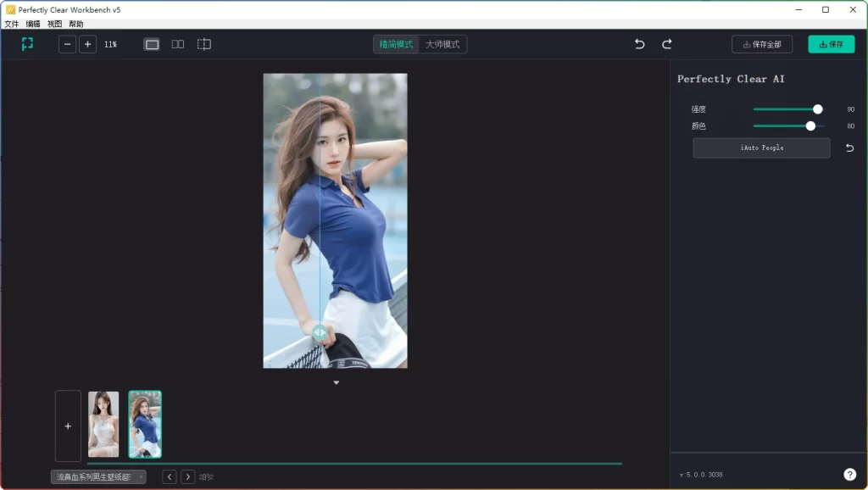This screenshot has height=490, width=868.
Task: Open the iAuto People preset selector
Action: 761,148
